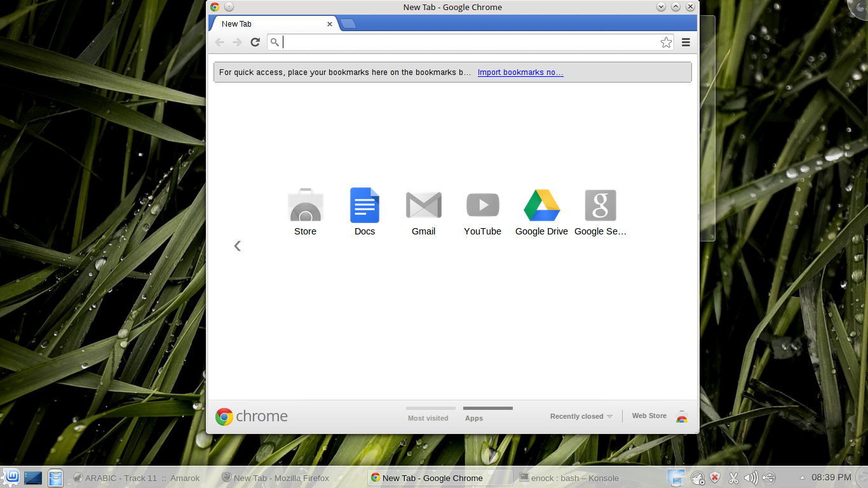Click the Chrome logo in the footer
Viewport: 868px width, 488px height.
point(251,417)
